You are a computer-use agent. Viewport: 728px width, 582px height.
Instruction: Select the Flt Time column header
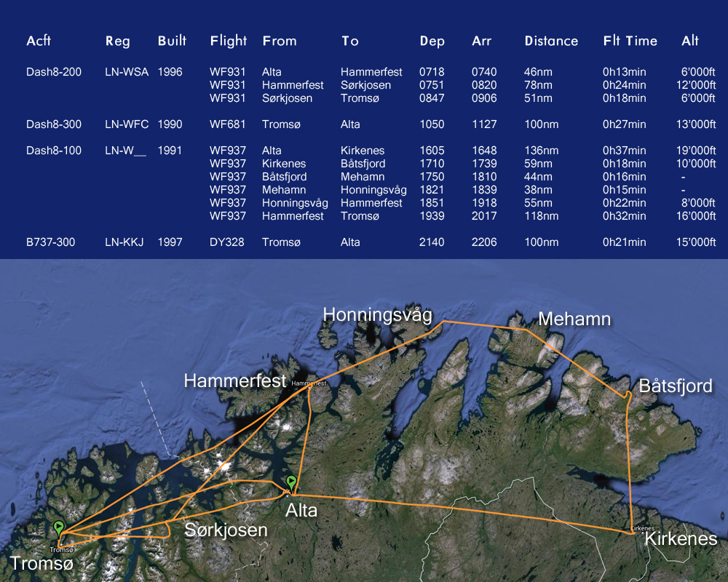(x=630, y=41)
